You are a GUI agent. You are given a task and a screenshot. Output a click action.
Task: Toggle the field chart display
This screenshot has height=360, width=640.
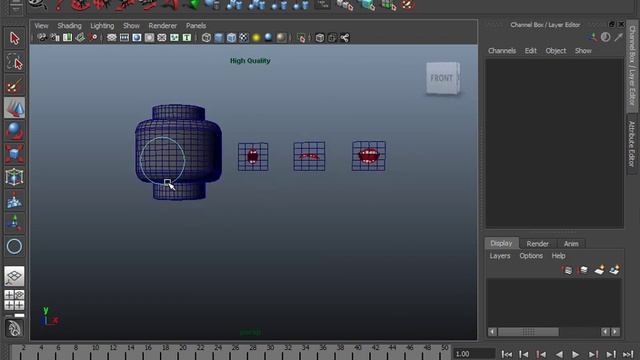point(162,38)
